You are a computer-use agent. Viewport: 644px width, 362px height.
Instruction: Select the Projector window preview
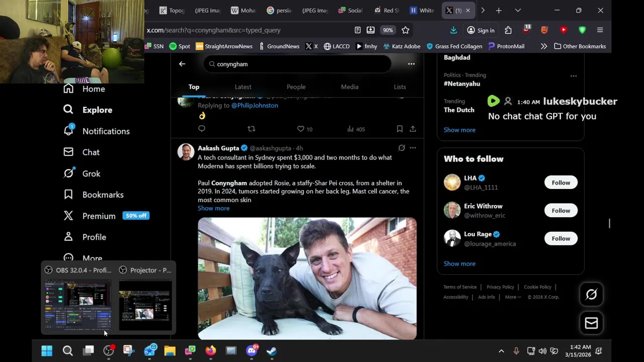tap(145, 298)
